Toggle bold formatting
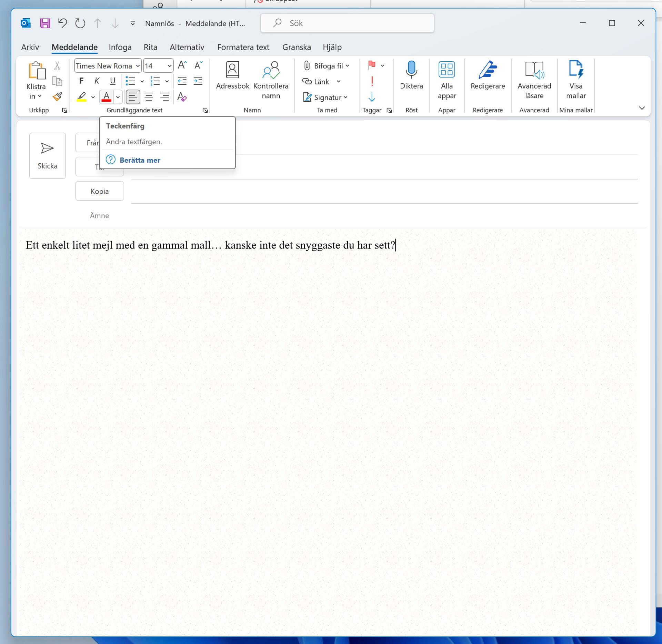This screenshot has height=644, width=662. pyautogui.click(x=81, y=81)
